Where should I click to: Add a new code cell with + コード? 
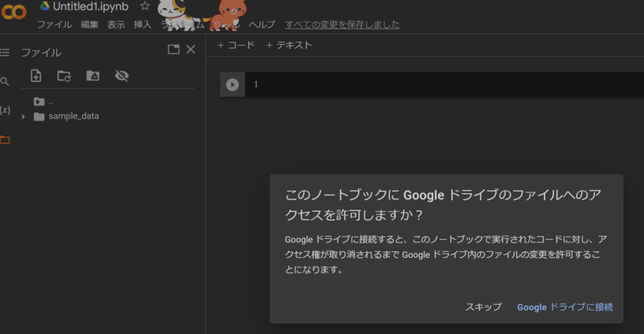[x=236, y=45]
